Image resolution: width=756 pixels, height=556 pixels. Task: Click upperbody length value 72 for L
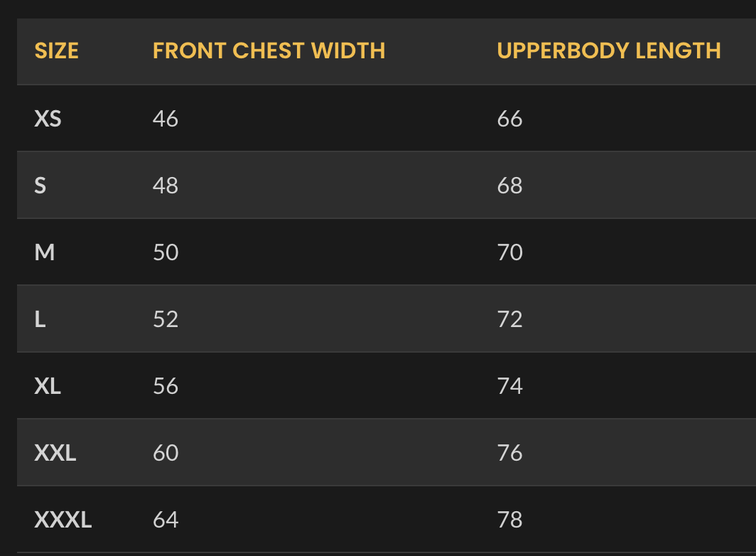[509, 319]
